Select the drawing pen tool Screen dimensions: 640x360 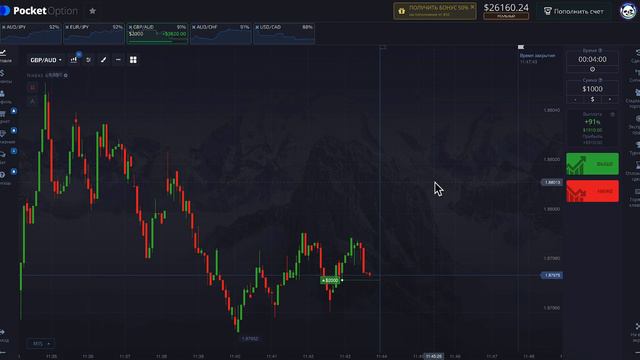point(104,60)
